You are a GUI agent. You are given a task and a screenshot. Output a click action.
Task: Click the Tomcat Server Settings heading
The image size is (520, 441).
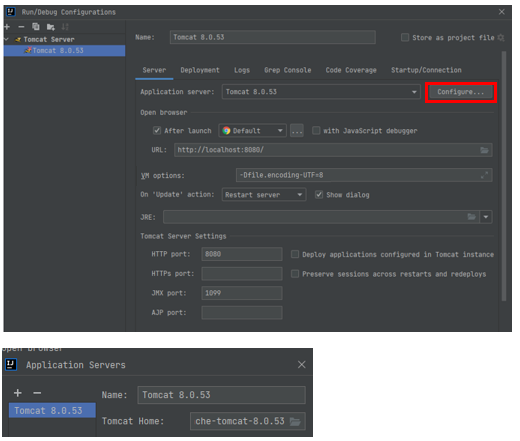pos(183,236)
